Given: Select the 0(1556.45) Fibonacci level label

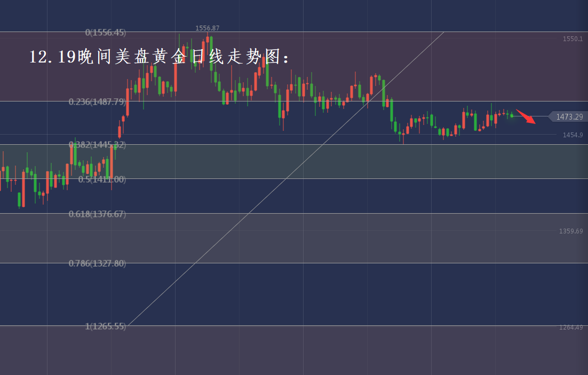Looking at the screenshot, I should click(x=106, y=33).
